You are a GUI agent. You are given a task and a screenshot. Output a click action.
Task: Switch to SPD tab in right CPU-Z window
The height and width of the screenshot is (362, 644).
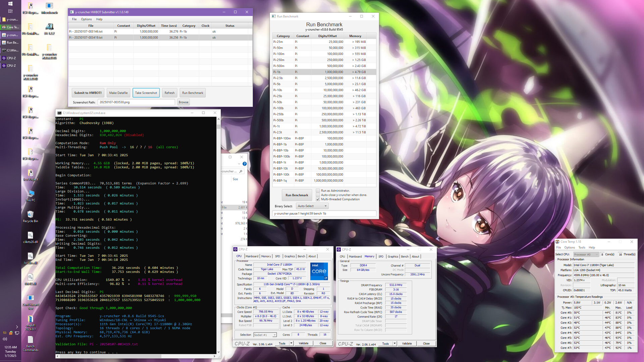[x=381, y=257]
